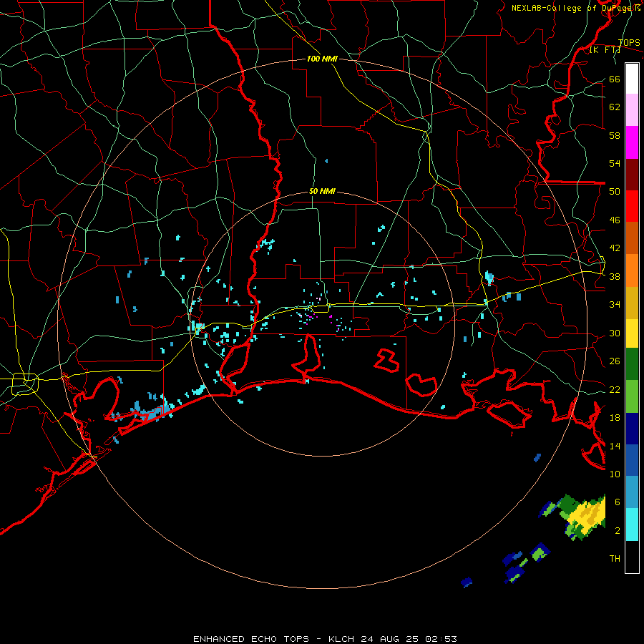Image resolution: width=644 pixels, height=644 pixels.
Task: Click the 54 legend value
Action: coord(615,163)
